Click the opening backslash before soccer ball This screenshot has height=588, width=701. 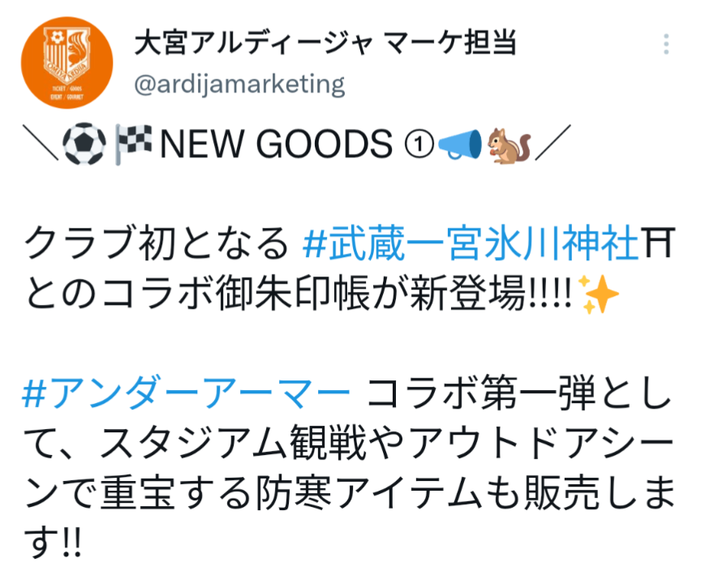point(41,143)
